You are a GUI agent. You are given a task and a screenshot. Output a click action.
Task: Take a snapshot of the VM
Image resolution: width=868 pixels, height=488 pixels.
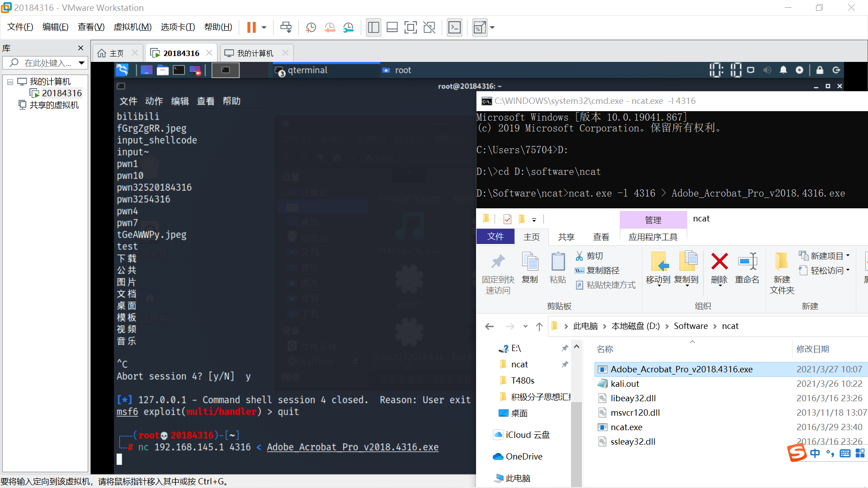tap(311, 28)
